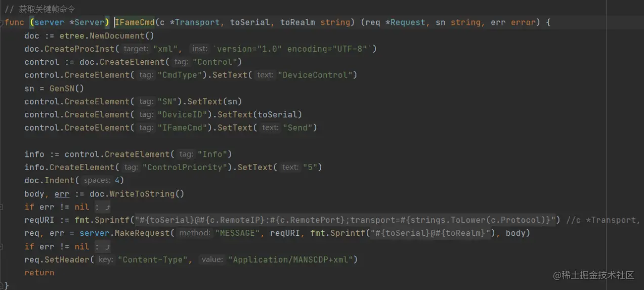Viewport: 644px width, 290px height.
Task: Click the 'target:' inlay hint in CreateProcInst
Action: [x=136, y=49]
